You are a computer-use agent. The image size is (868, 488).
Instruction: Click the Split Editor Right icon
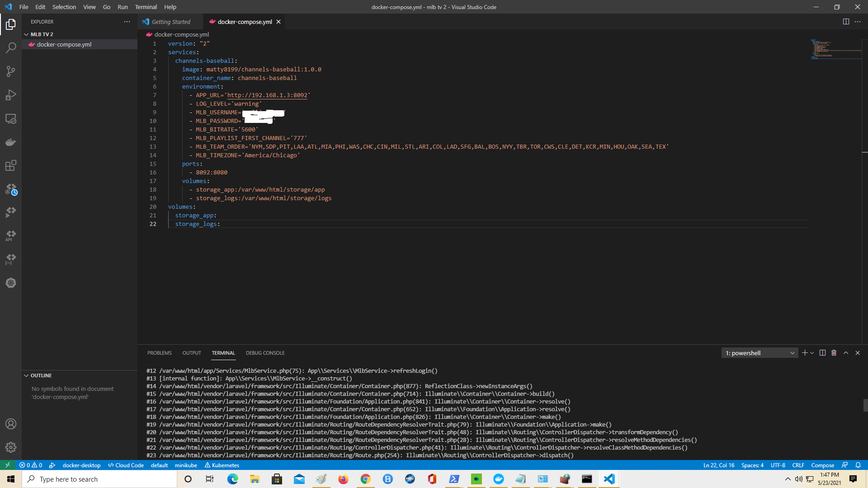pos(846,22)
